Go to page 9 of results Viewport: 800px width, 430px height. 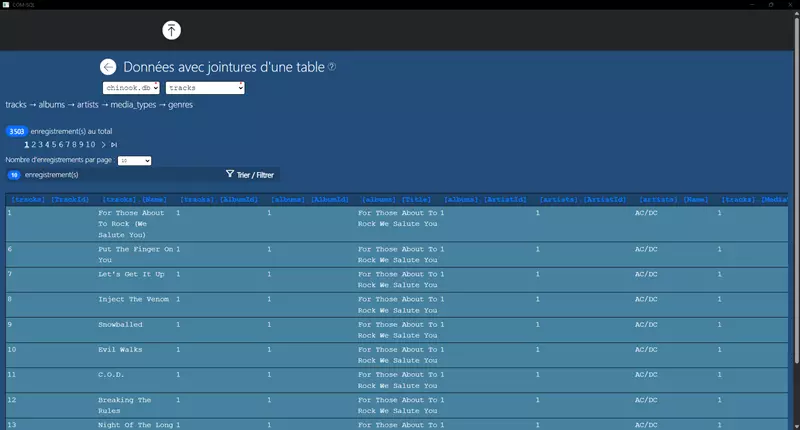click(x=81, y=145)
